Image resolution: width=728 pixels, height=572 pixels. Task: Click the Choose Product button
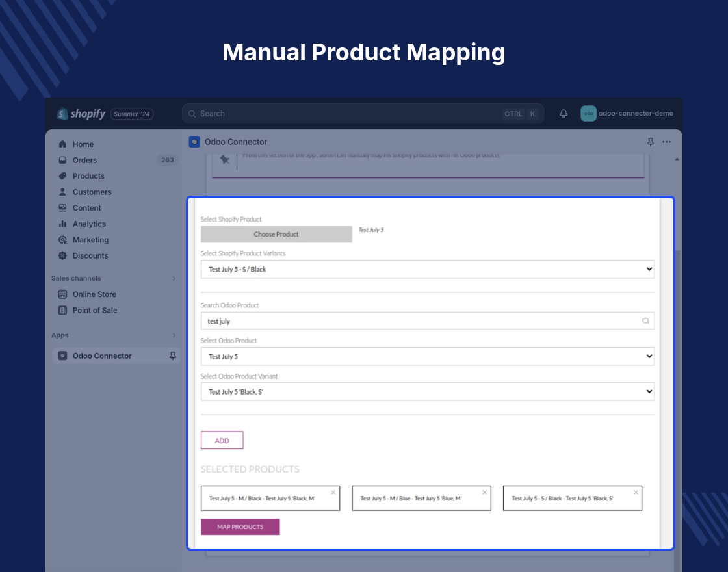coord(276,234)
